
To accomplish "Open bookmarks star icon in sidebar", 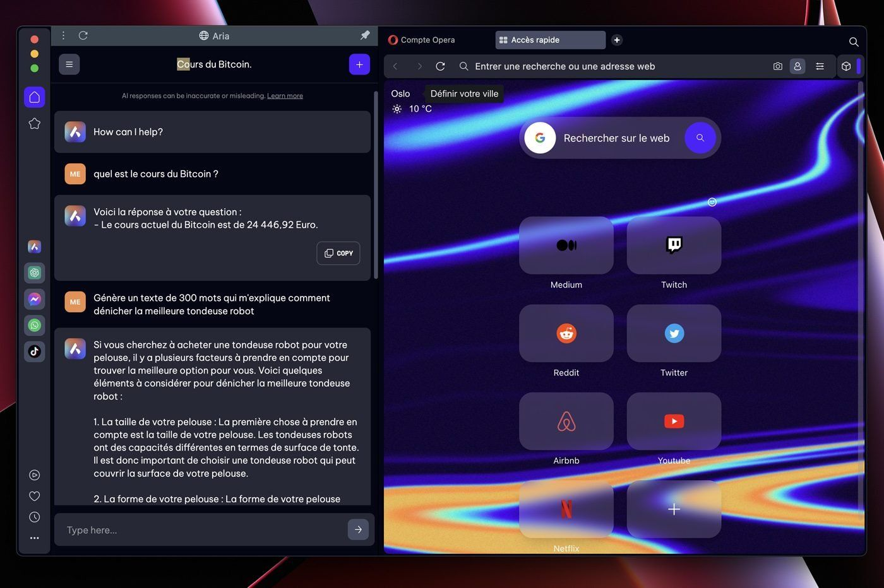I will tap(35, 124).
